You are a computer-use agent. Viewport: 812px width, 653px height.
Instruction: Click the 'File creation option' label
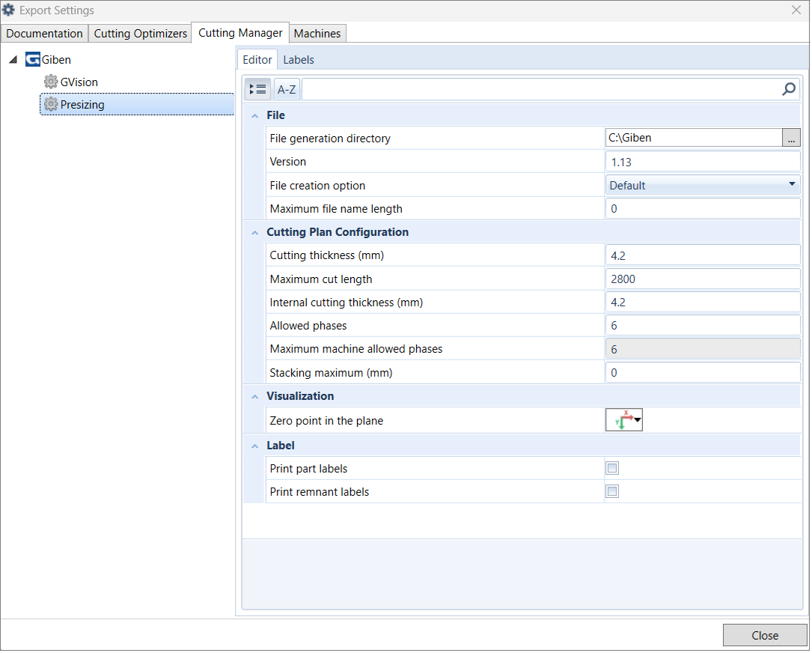[x=317, y=186]
